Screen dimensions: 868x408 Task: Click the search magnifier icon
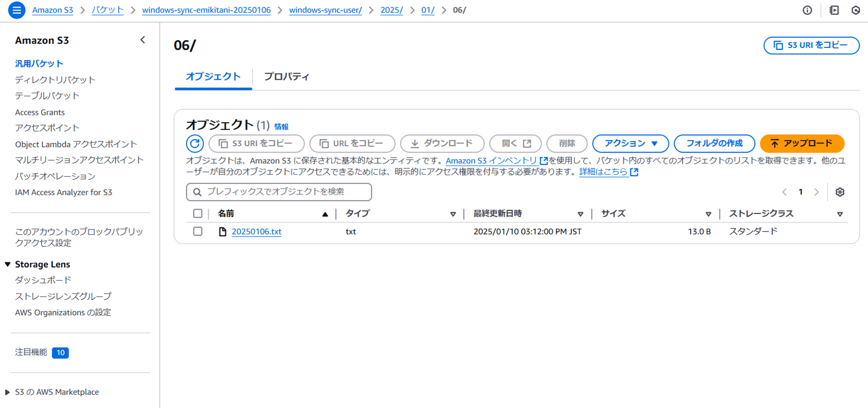(x=197, y=192)
